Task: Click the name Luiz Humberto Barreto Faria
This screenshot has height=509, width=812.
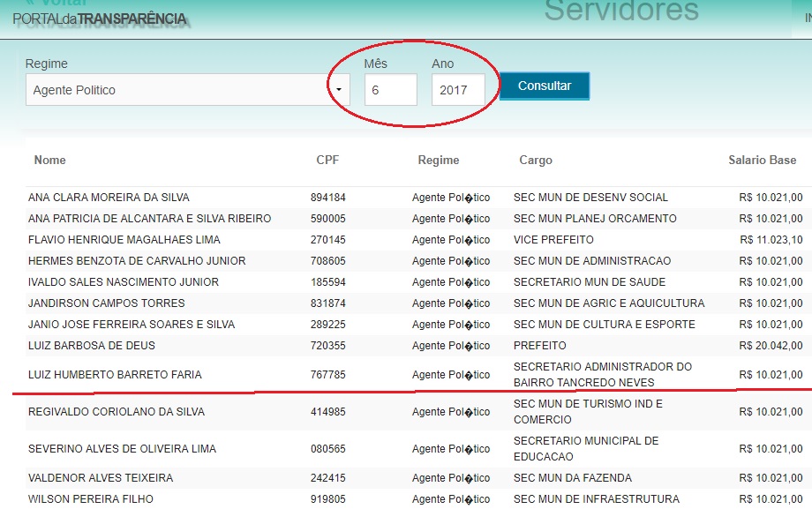Action: click(x=115, y=375)
